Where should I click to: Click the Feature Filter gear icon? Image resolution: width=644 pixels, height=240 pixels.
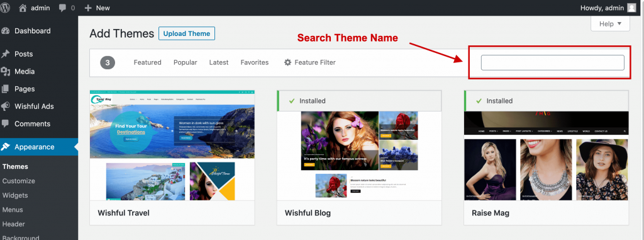click(288, 62)
